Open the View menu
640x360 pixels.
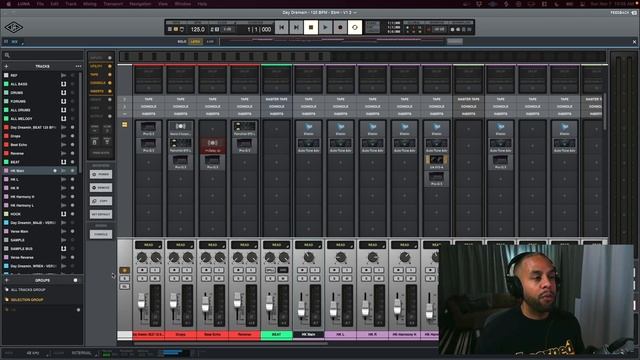click(x=163, y=4)
